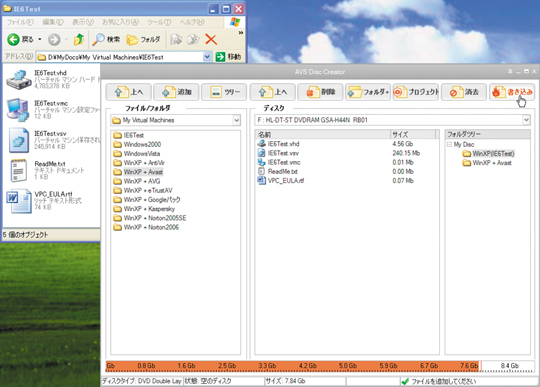The image size is (540, 387).
Task: Click the forward arrow in Explorer toolbar
Action: [54, 40]
